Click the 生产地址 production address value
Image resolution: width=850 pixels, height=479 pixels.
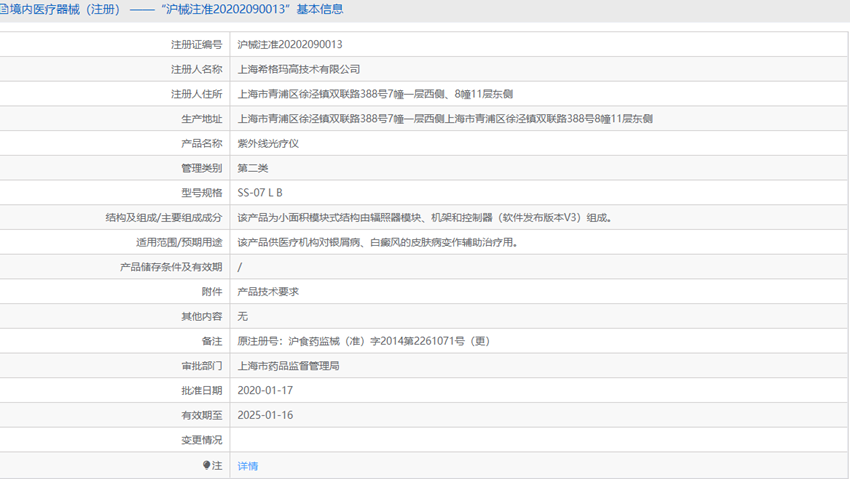445,119
